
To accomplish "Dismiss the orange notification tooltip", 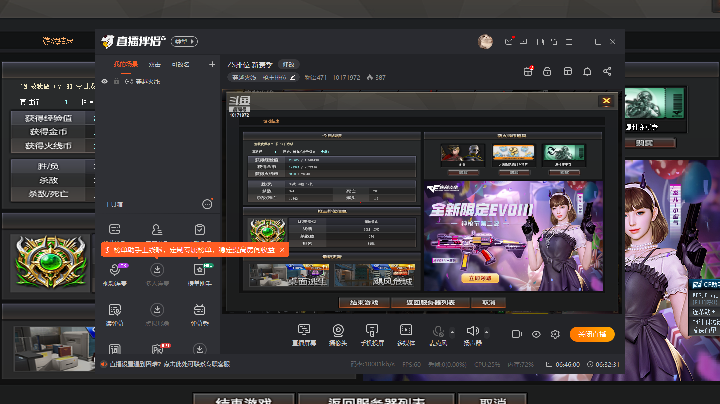I will pyautogui.click(x=282, y=250).
